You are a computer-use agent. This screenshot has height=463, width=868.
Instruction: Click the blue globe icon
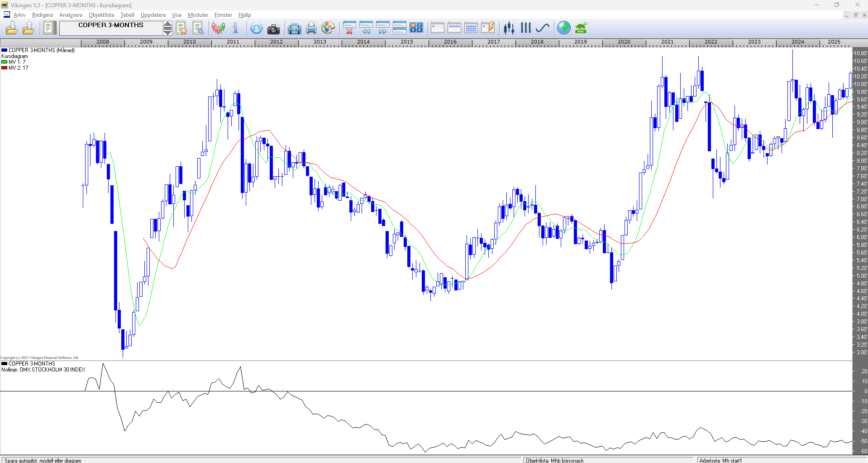pyautogui.click(x=563, y=28)
